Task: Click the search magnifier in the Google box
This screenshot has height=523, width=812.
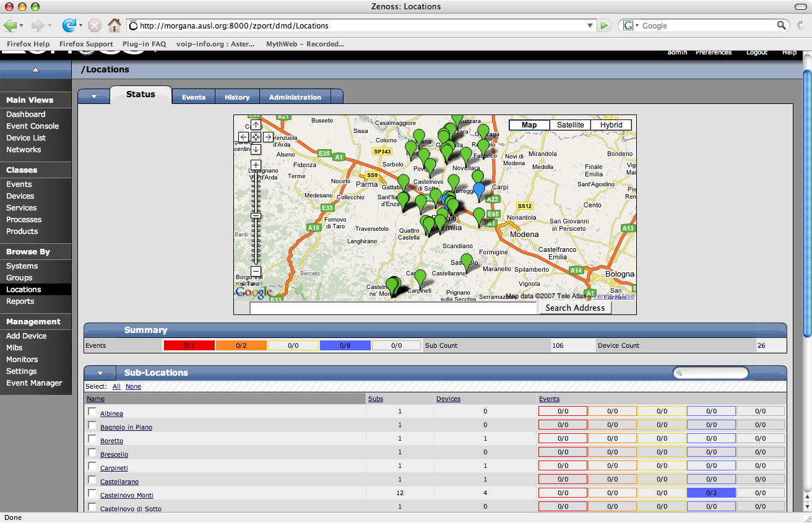Action: pyautogui.click(x=782, y=25)
